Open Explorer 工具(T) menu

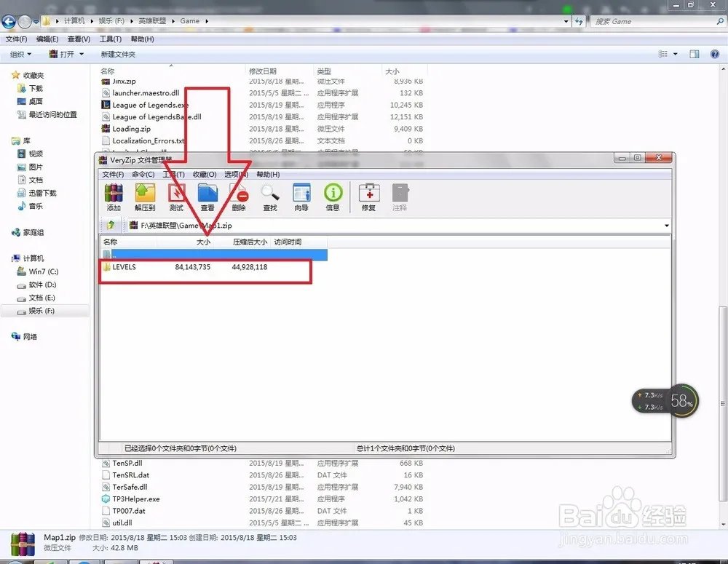pyautogui.click(x=111, y=39)
